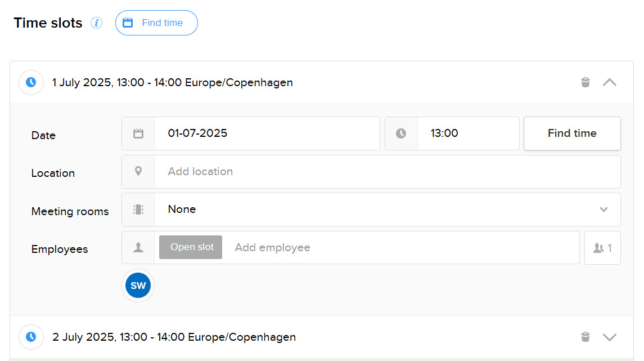This screenshot has width=644, height=361.
Task: Click the Add location field
Action: [x=388, y=172]
